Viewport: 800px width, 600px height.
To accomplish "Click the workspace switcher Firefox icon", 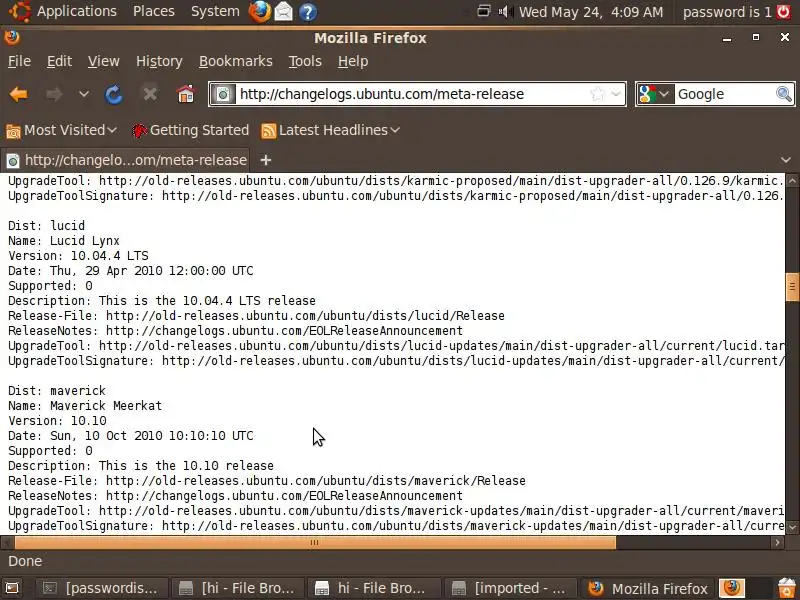I will (x=732, y=588).
